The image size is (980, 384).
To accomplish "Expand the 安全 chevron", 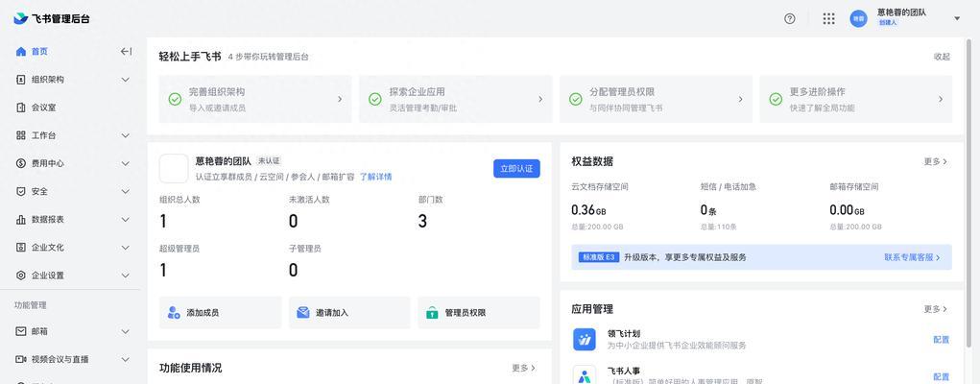I will pyautogui.click(x=126, y=191).
